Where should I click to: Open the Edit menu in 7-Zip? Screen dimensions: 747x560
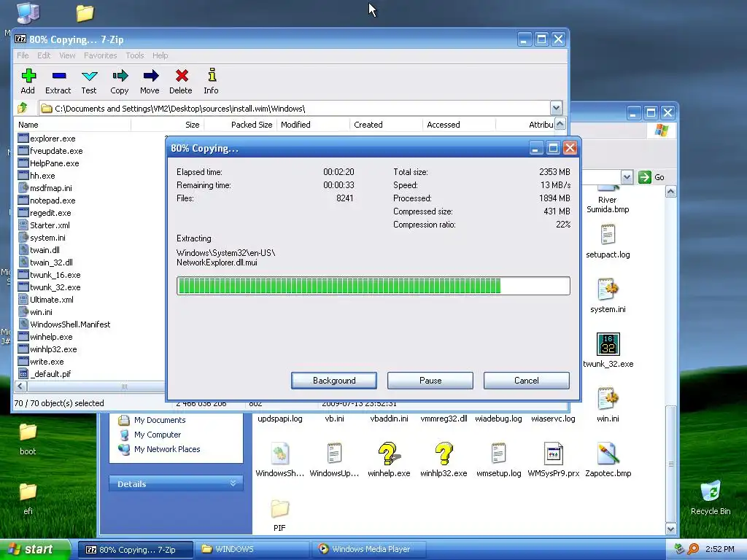(44, 55)
